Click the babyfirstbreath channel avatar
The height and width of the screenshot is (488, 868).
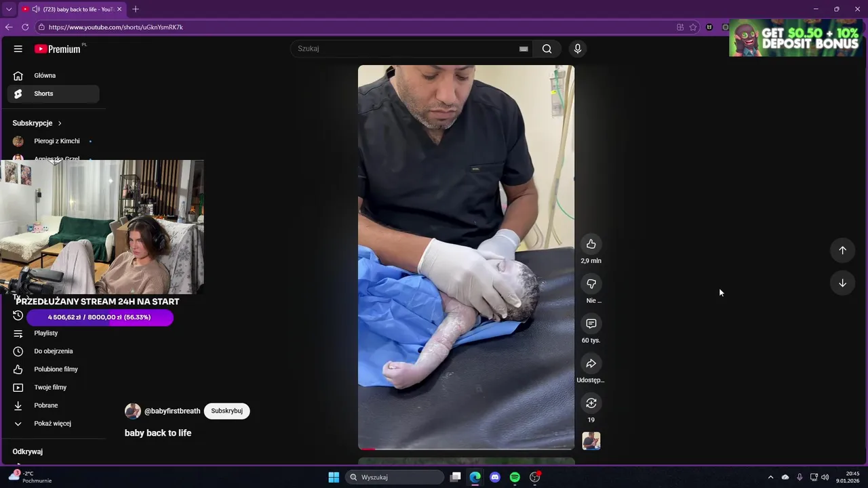click(133, 411)
